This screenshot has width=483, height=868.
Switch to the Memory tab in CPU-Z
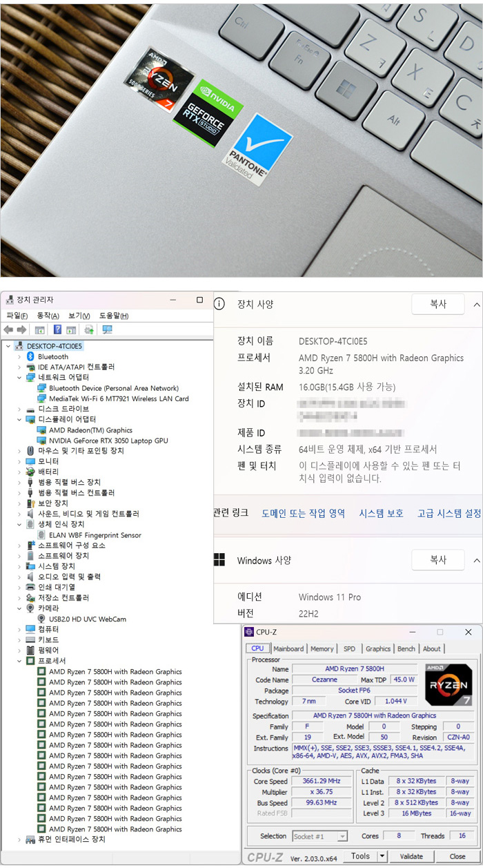[322, 648]
